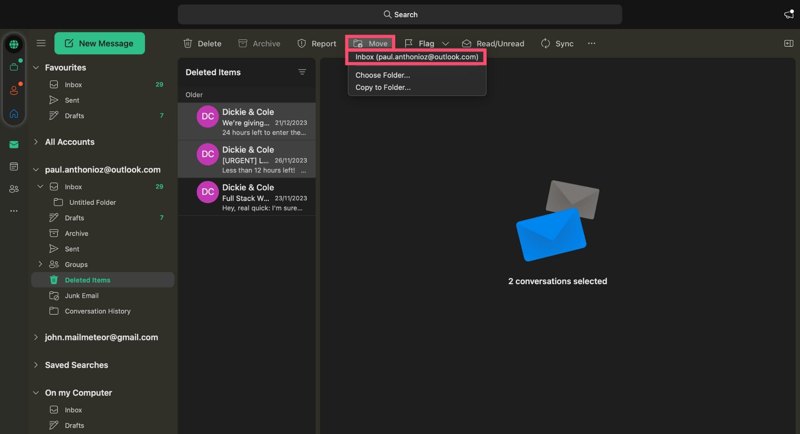Open toolbar overflow three-dots menu

click(x=591, y=44)
